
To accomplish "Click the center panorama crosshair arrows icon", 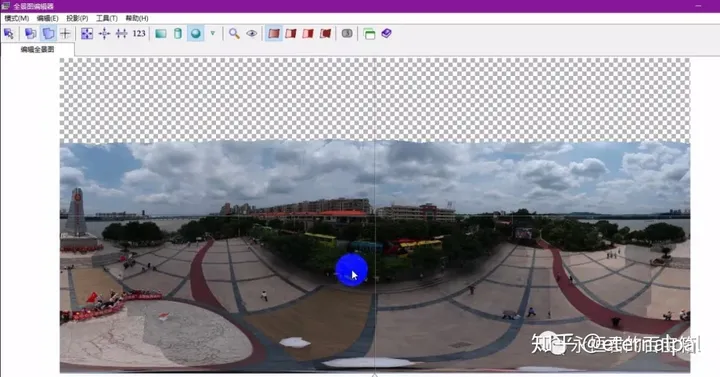I will [104, 34].
